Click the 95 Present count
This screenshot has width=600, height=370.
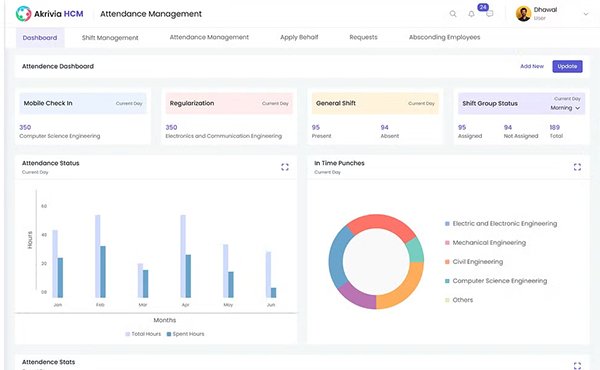pyautogui.click(x=316, y=127)
